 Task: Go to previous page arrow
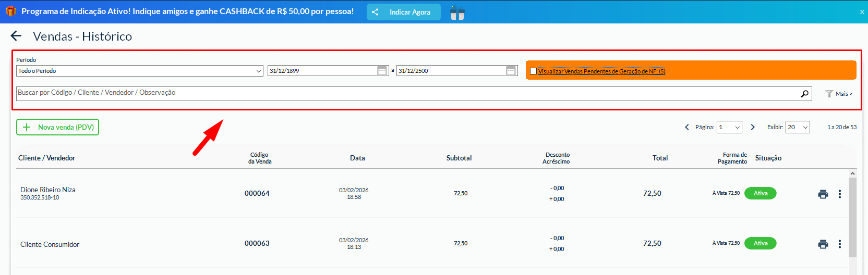(x=687, y=127)
